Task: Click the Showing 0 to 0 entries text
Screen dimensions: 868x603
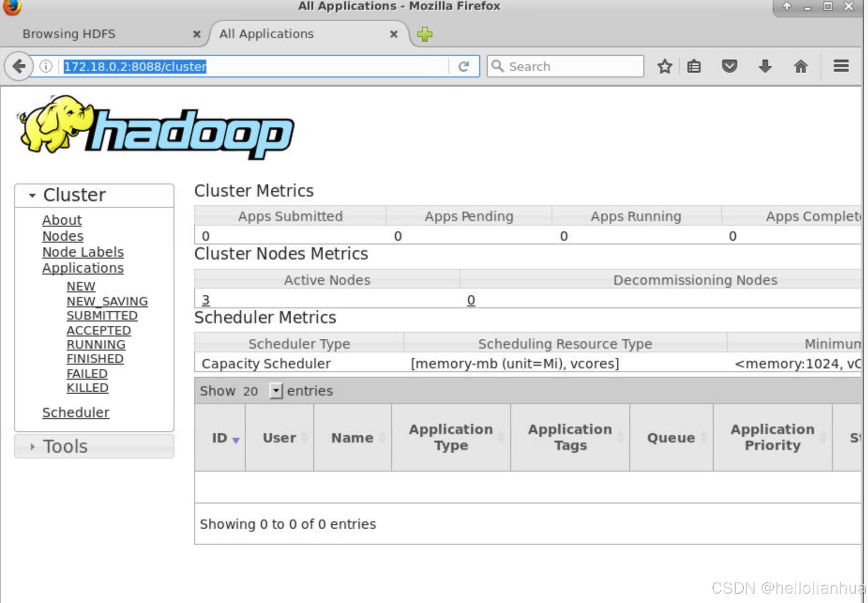Action: tap(288, 524)
